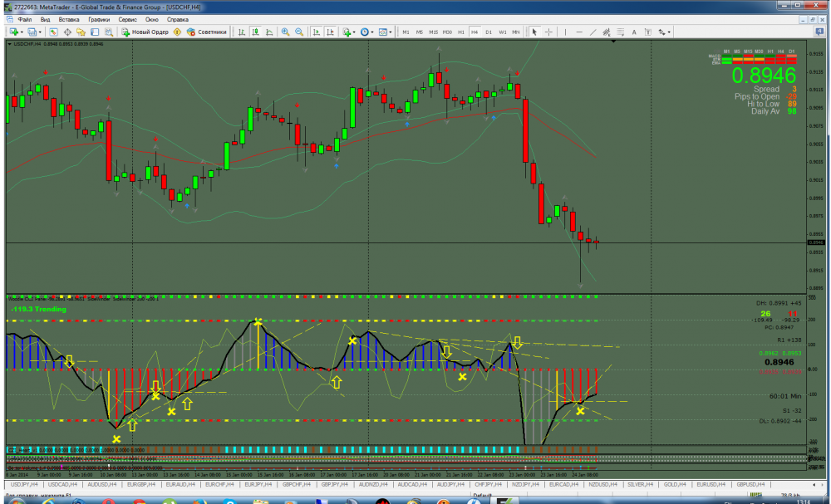
Task: Select the M5 timeframe
Action: coord(419,32)
